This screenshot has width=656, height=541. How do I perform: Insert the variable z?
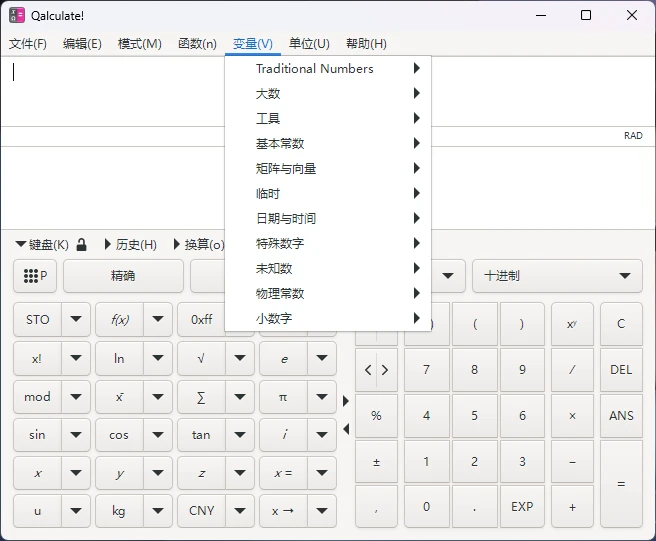click(201, 473)
